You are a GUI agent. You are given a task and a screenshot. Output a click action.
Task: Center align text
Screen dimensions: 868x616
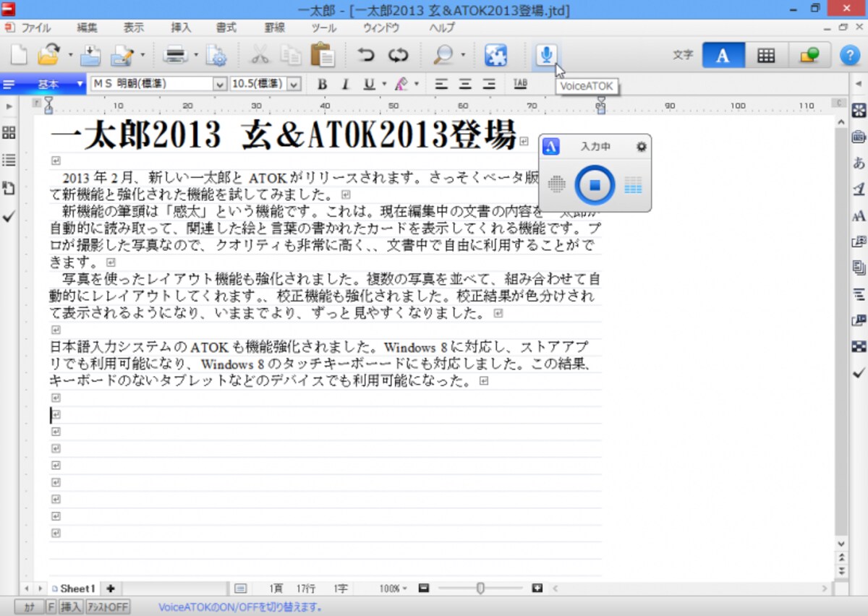[x=465, y=84]
